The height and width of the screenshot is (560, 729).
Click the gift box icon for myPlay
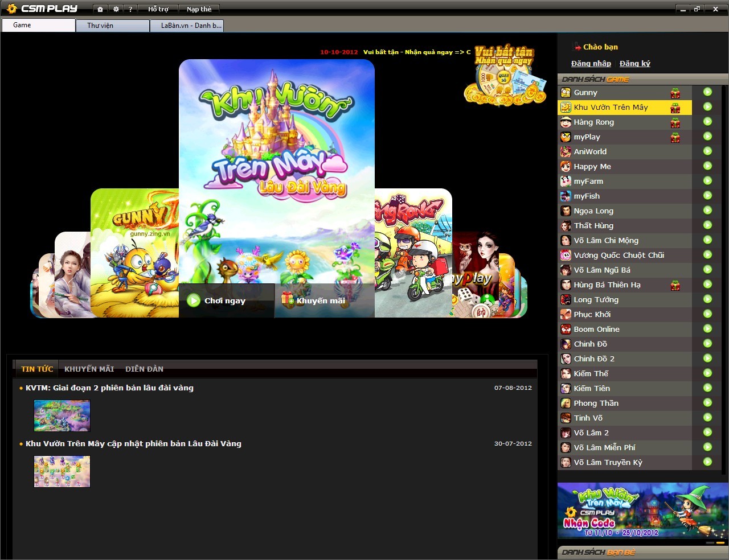pyautogui.click(x=675, y=137)
